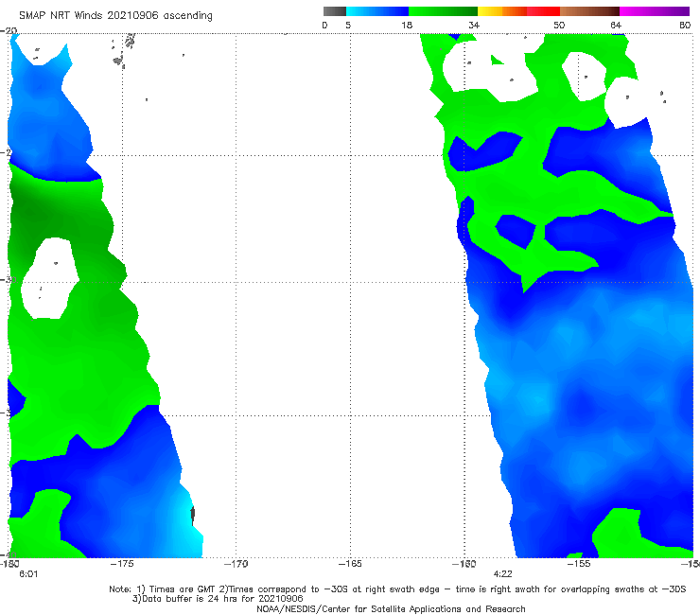
Task: Click the longitude axis label '-180'
Action: [x=9, y=564]
